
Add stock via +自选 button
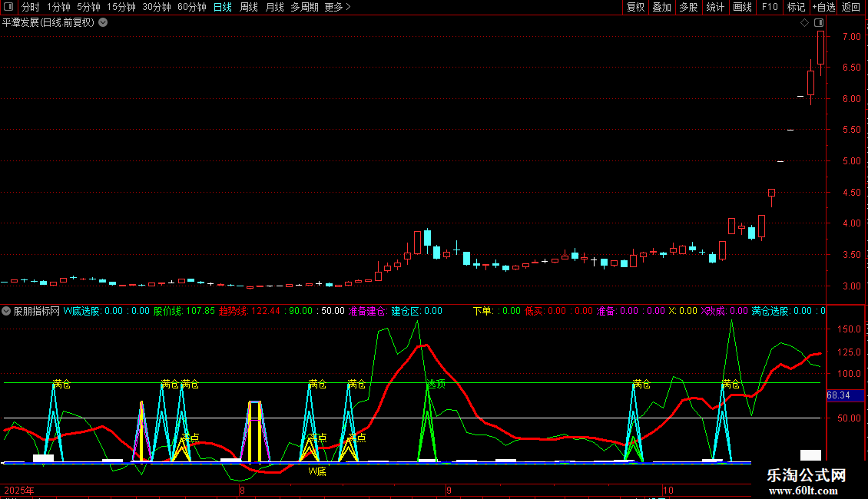[823, 7]
